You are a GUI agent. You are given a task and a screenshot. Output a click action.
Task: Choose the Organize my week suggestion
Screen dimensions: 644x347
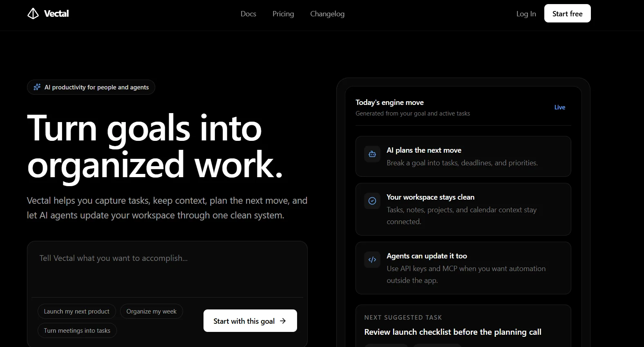[152, 311]
